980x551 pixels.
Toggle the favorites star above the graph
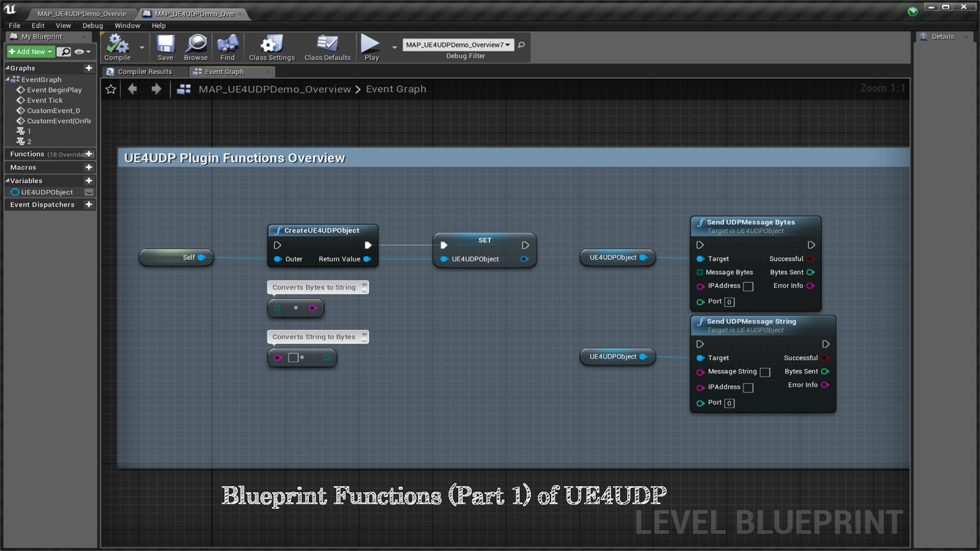coord(110,89)
